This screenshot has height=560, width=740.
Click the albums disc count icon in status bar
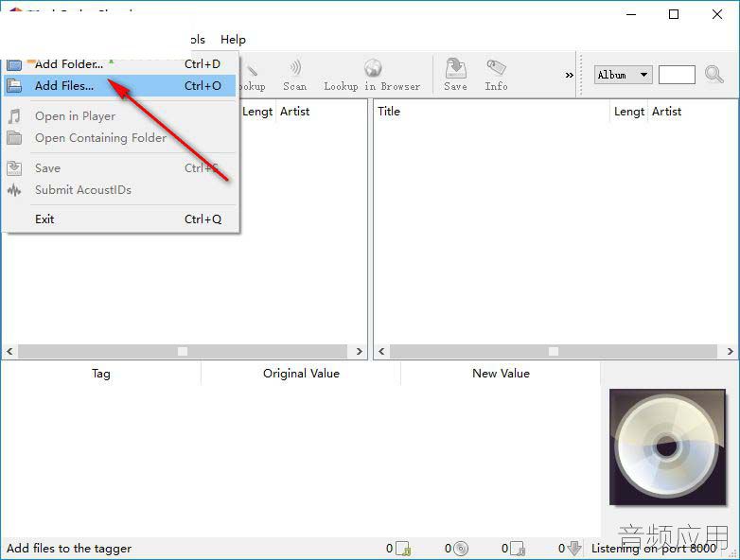461,549
